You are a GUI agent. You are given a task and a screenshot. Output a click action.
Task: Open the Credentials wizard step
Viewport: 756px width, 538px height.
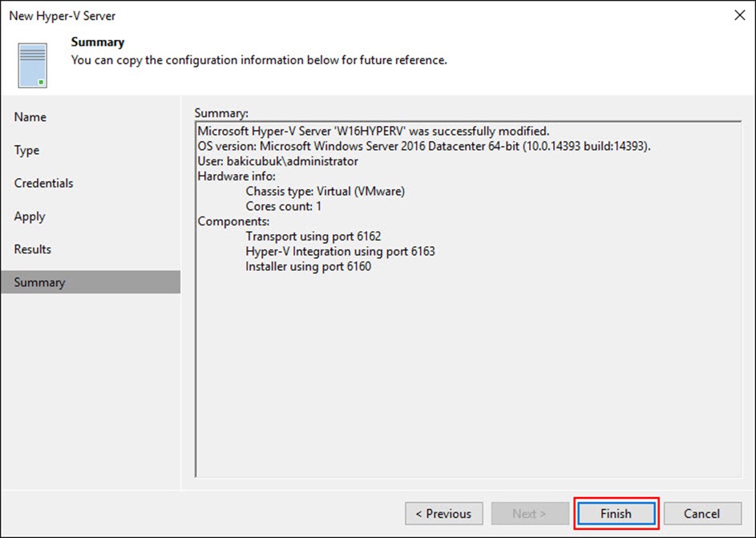(44, 183)
